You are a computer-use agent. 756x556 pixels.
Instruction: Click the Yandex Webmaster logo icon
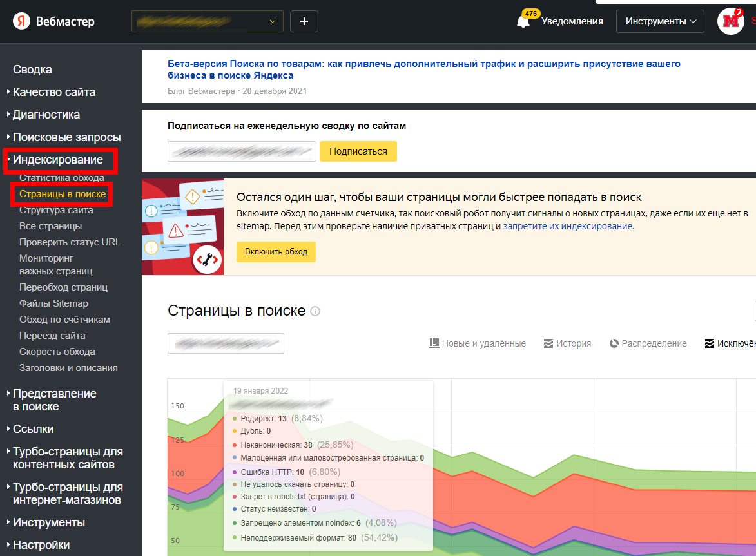22,21
